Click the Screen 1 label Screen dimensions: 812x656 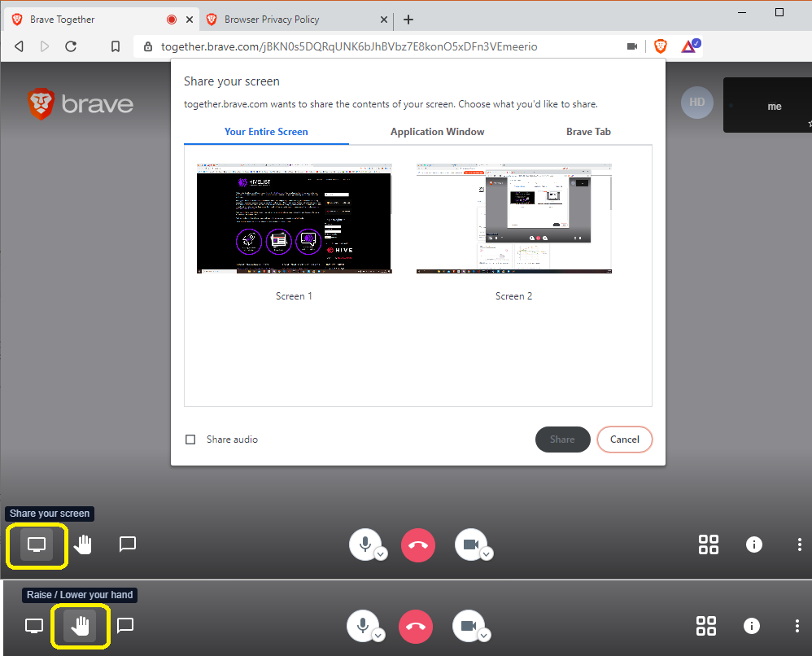[x=294, y=296]
